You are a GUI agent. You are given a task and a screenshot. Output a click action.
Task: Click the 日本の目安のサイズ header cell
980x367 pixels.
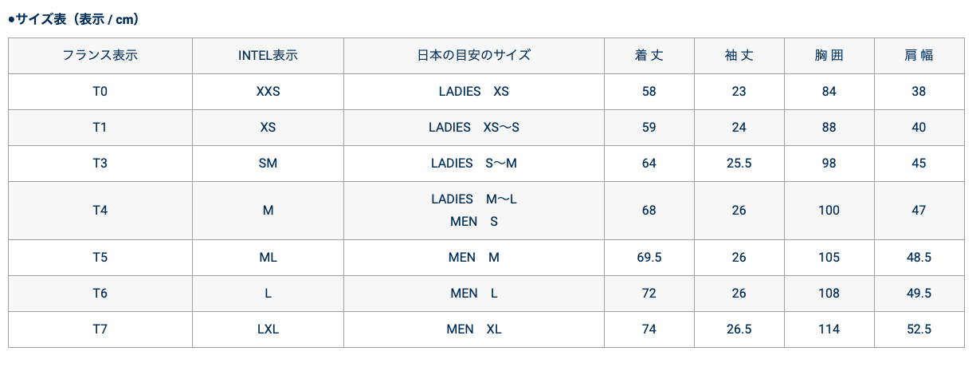tap(473, 56)
